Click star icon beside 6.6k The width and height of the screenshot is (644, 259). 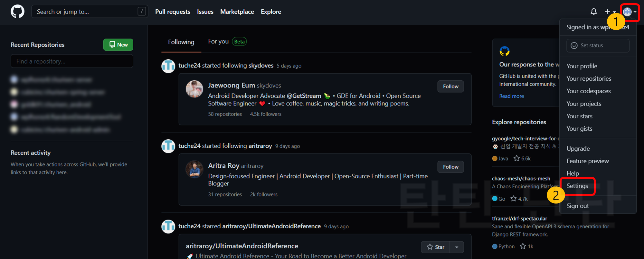516,158
